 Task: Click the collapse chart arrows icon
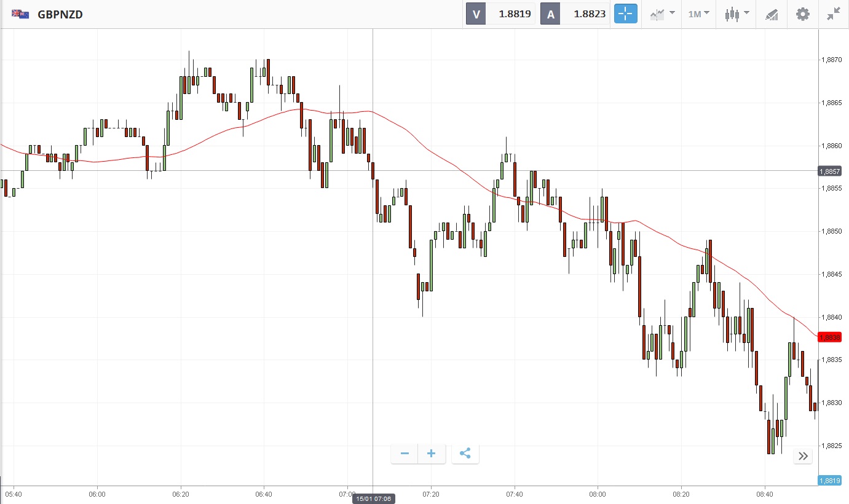tap(833, 14)
